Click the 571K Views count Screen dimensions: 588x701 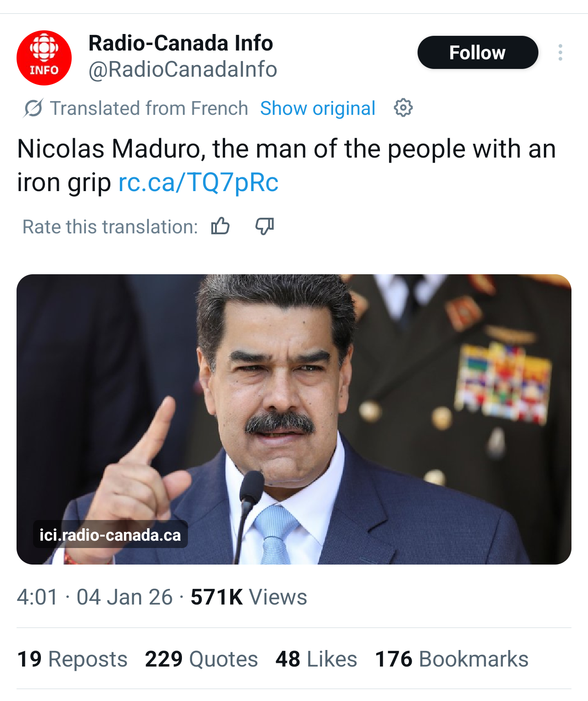[x=249, y=597]
